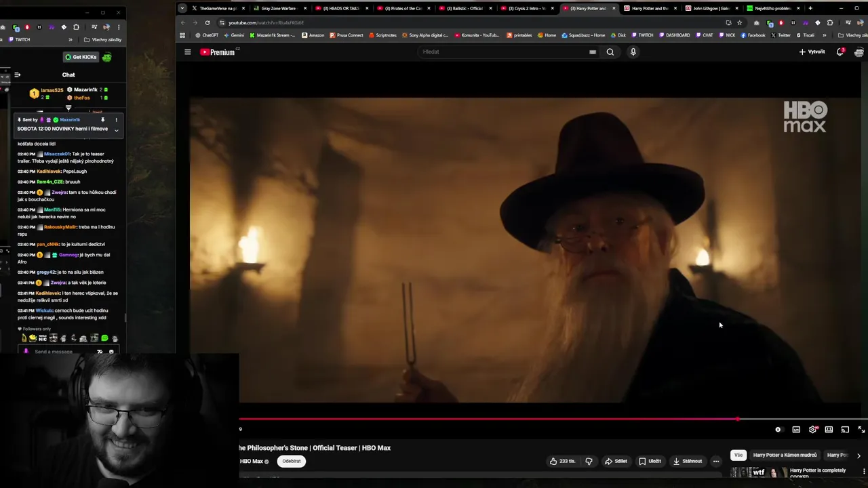Image resolution: width=868 pixels, height=488 pixels.
Task: Open new browser tab
Action: (810, 8)
